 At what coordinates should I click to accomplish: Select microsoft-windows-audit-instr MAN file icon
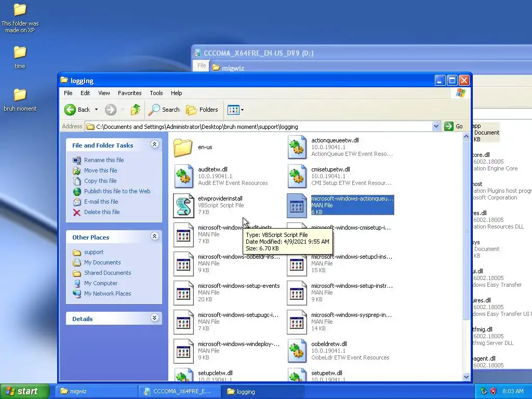tap(183, 234)
